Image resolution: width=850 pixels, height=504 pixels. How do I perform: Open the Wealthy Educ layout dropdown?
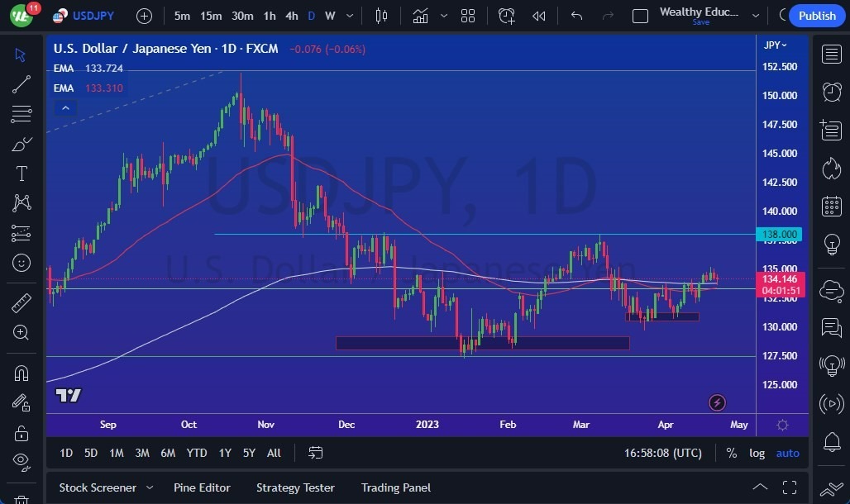click(755, 16)
